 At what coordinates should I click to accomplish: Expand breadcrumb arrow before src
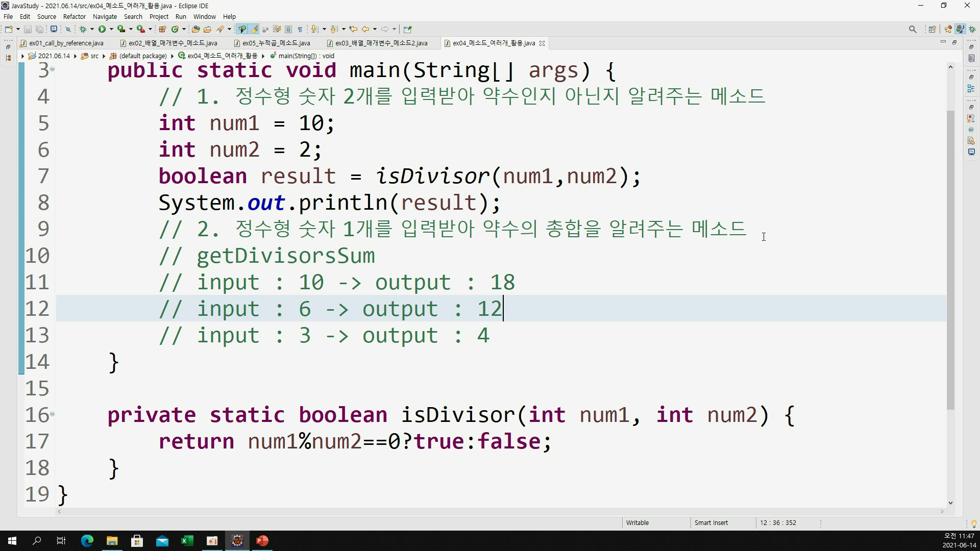pos(75,56)
